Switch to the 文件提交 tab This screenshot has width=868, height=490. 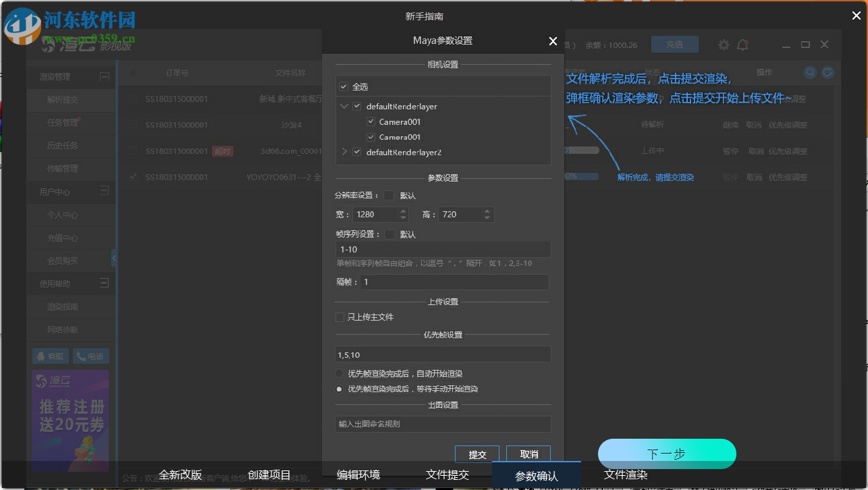[447, 475]
